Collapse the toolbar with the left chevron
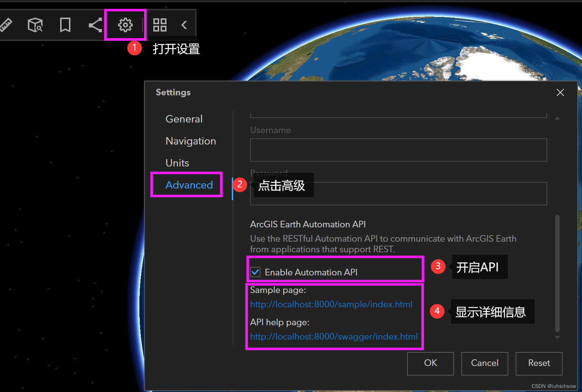The height and width of the screenshot is (392, 582). click(x=184, y=25)
